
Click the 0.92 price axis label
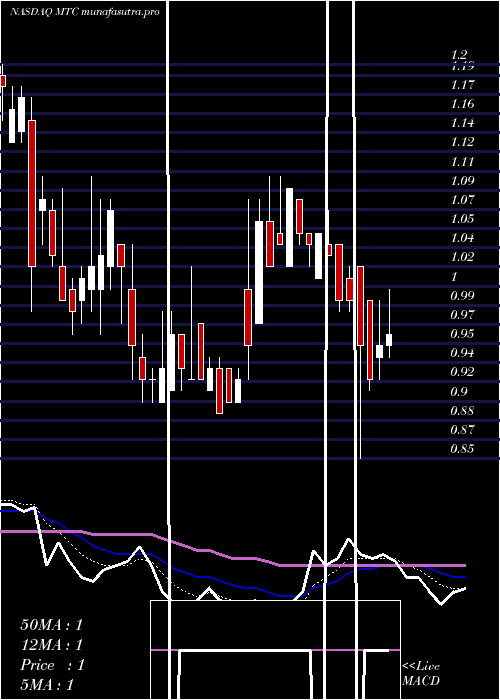pyautogui.click(x=462, y=371)
